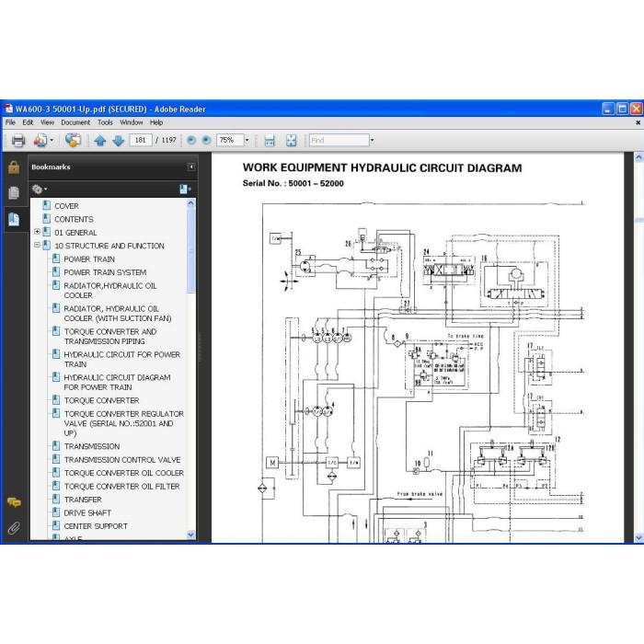Open the TRANSFER bookmark
644x644 pixels.
pos(83,500)
